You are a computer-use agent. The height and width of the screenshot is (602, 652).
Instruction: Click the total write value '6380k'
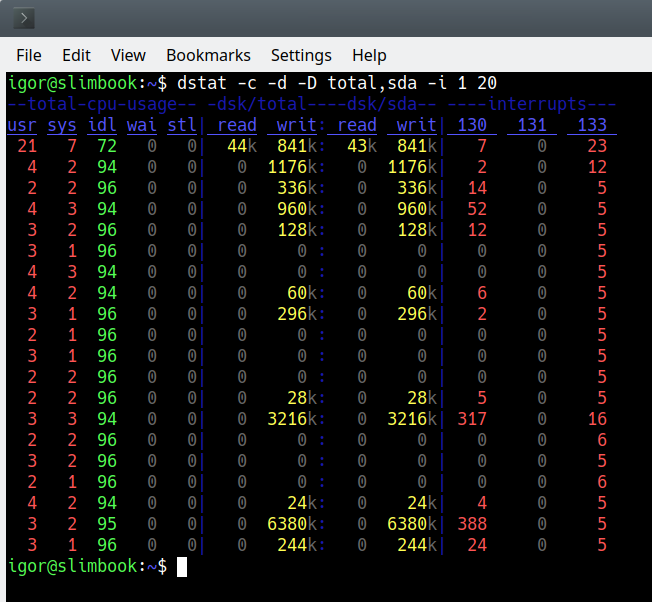(292, 524)
